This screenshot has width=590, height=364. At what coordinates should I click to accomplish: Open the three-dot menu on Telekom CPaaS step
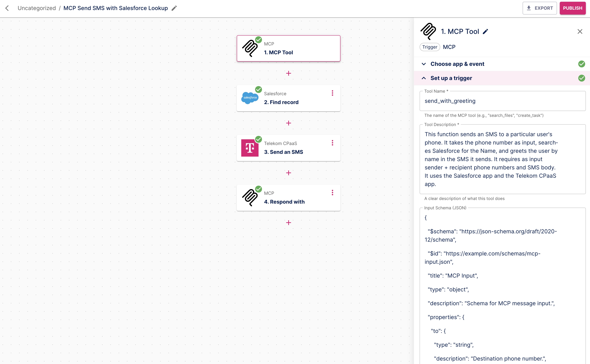pyautogui.click(x=332, y=143)
